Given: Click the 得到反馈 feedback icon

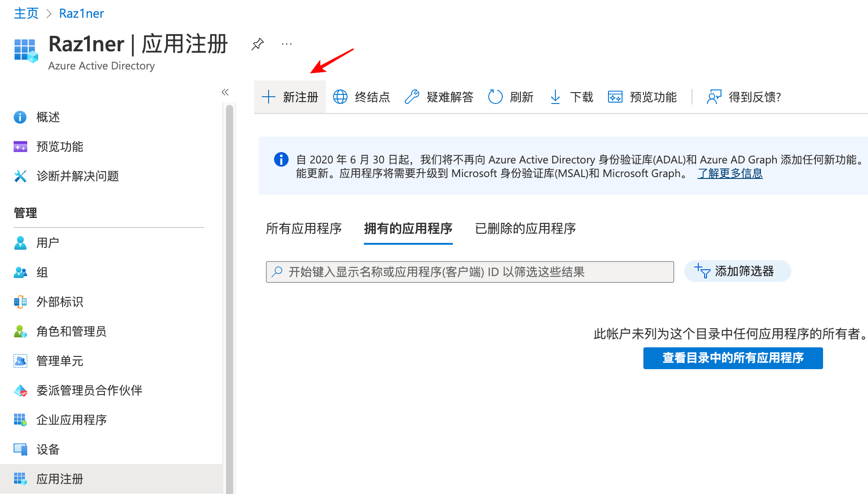Looking at the screenshot, I should [x=714, y=97].
